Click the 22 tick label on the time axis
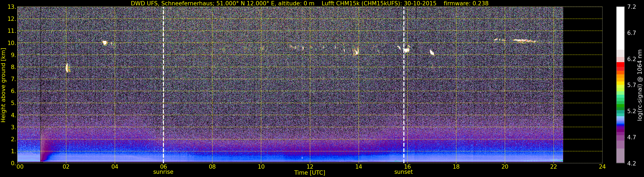This screenshot has height=177, width=644. [x=554, y=167]
